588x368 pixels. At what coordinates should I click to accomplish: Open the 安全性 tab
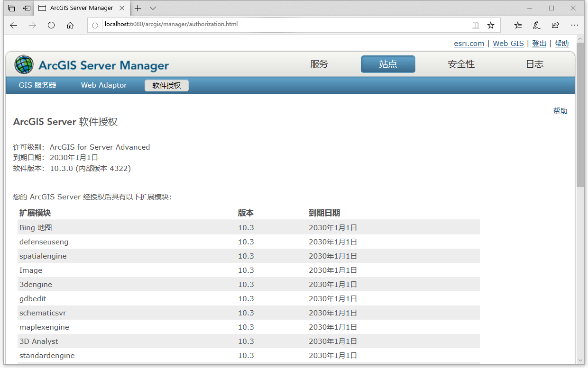coord(461,64)
